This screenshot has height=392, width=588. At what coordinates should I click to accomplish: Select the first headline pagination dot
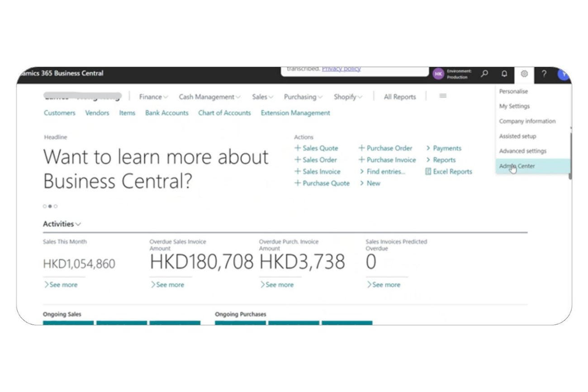(45, 206)
